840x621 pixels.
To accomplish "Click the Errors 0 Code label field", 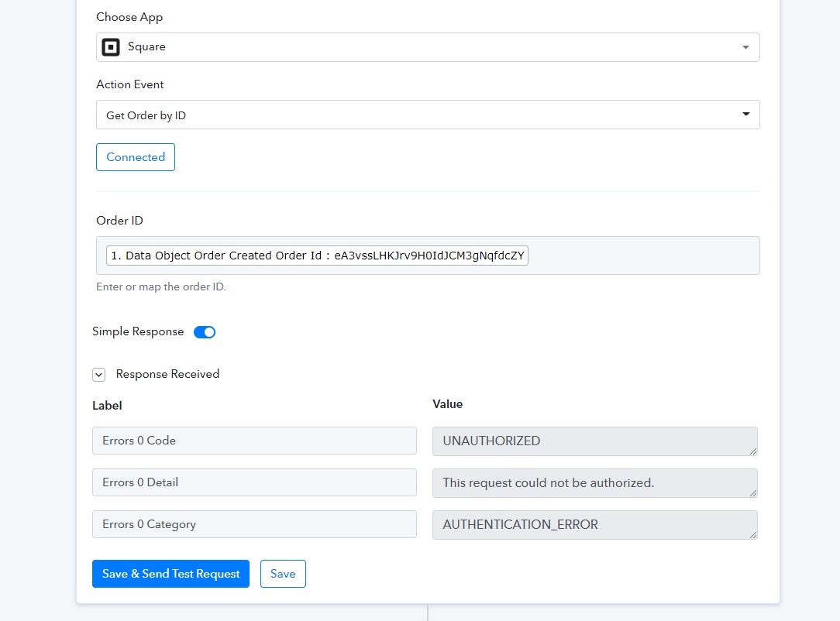I will [254, 441].
